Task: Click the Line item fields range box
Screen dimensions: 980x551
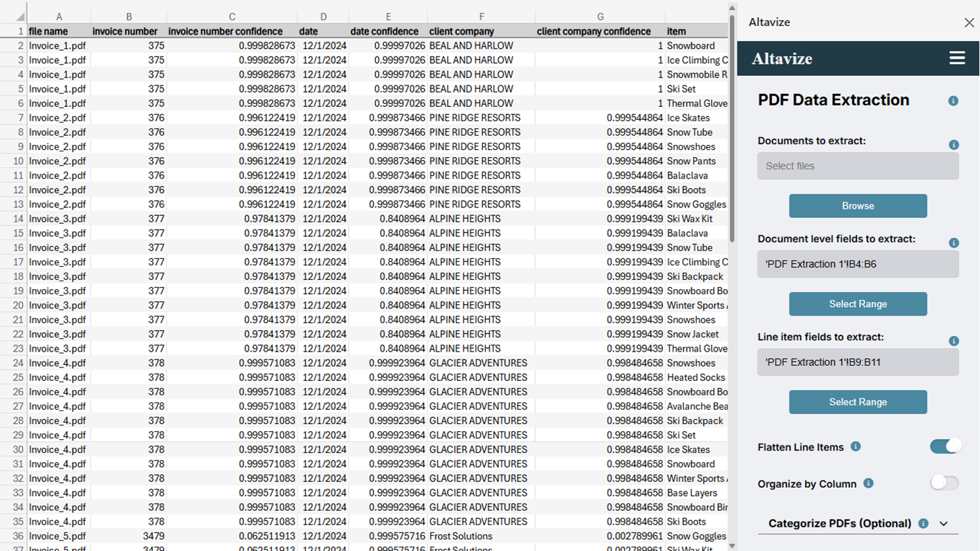Action: pos(857,362)
